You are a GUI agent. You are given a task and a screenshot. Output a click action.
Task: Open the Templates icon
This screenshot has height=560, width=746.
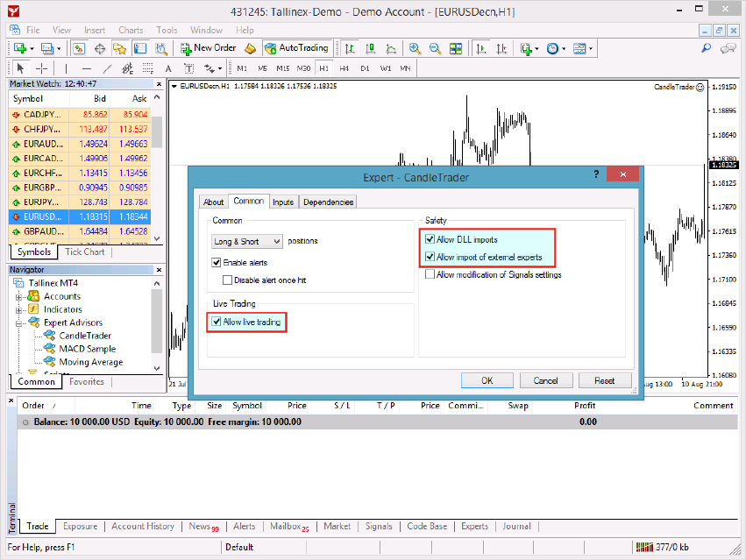point(579,48)
